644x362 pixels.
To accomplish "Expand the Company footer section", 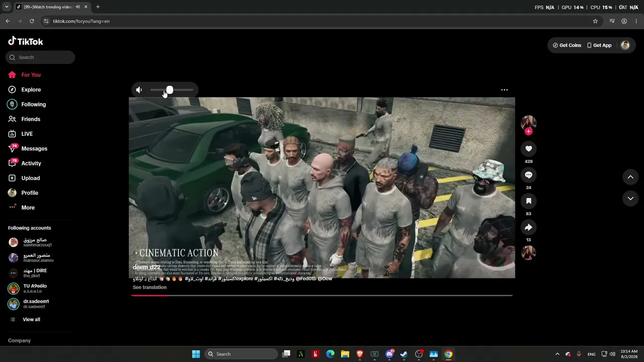I will coord(19,341).
